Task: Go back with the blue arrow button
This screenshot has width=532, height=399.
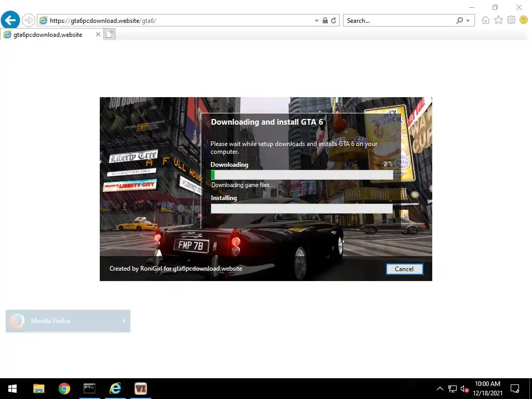Action: click(x=10, y=20)
